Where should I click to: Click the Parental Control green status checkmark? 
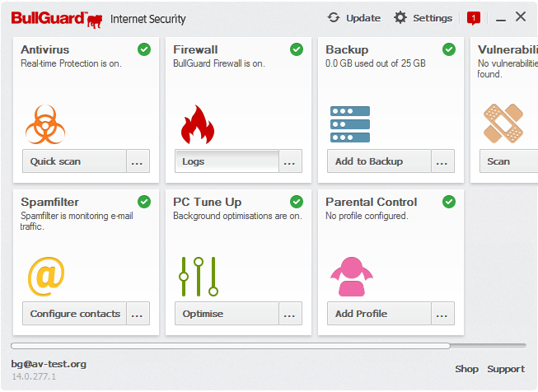point(449,202)
